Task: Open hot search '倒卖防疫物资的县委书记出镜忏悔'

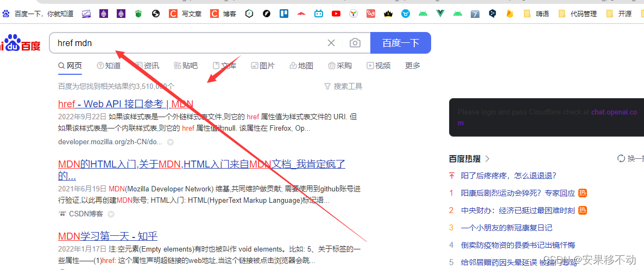Action: pos(518,245)
